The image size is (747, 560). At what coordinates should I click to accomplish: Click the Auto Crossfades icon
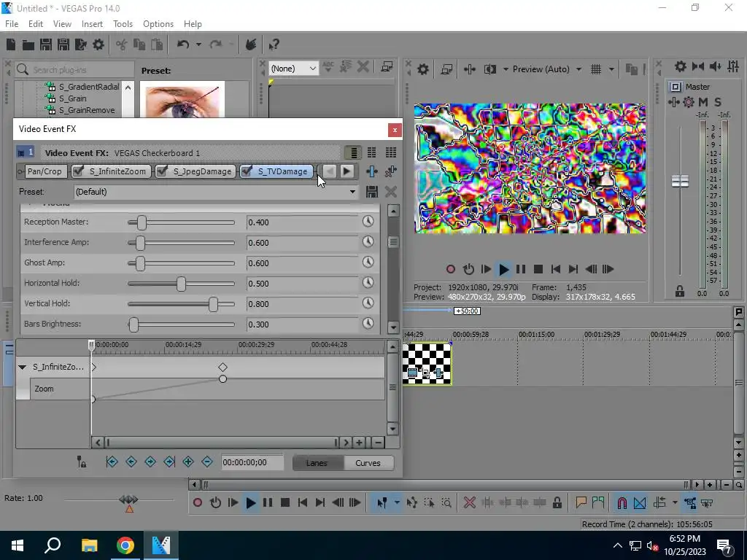[640, 503]
